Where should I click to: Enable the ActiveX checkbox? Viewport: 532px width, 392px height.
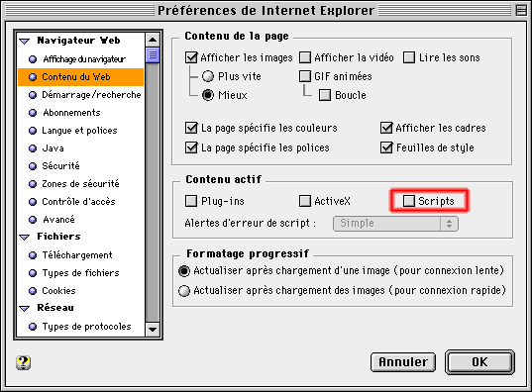pyautogui.click(x=305, y=201)
